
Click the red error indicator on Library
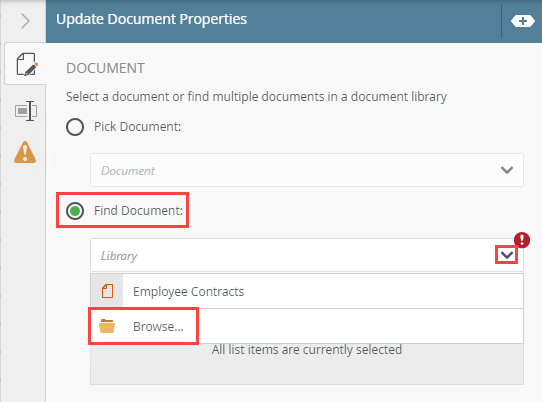[x=522, y=240]
